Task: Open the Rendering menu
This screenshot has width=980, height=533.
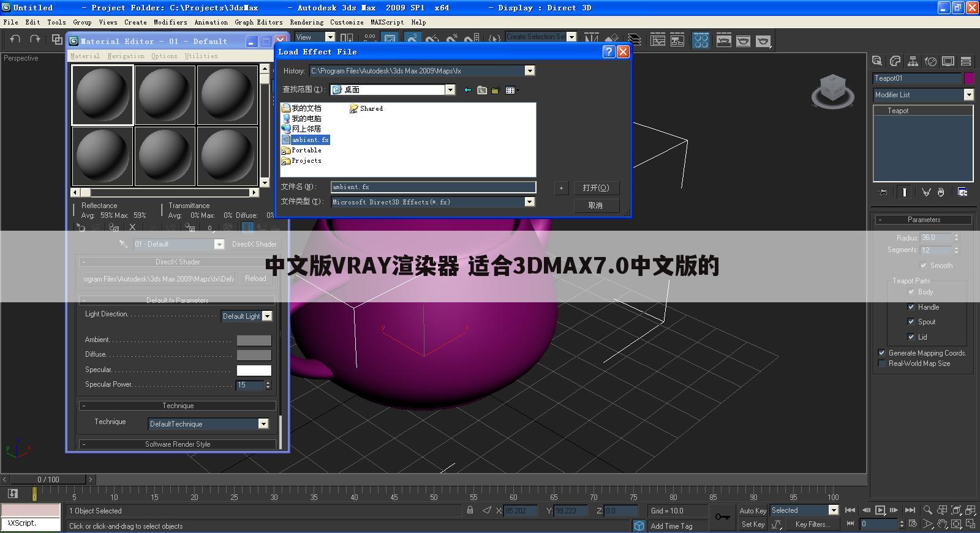Action: [x=307, y=22]
